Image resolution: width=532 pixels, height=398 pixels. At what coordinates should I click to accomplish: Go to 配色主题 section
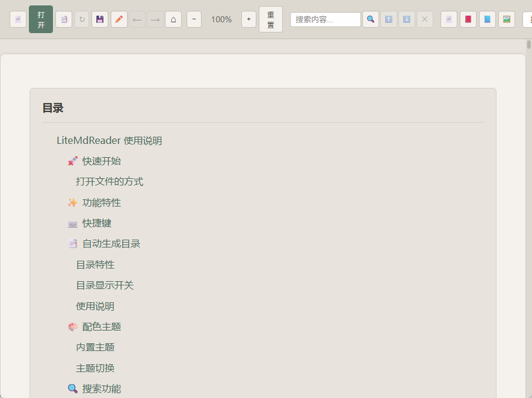tap(94, 327)
